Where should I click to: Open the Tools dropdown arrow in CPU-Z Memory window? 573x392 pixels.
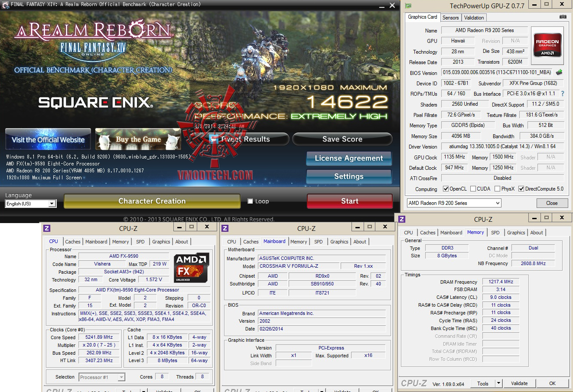point(498,383)
